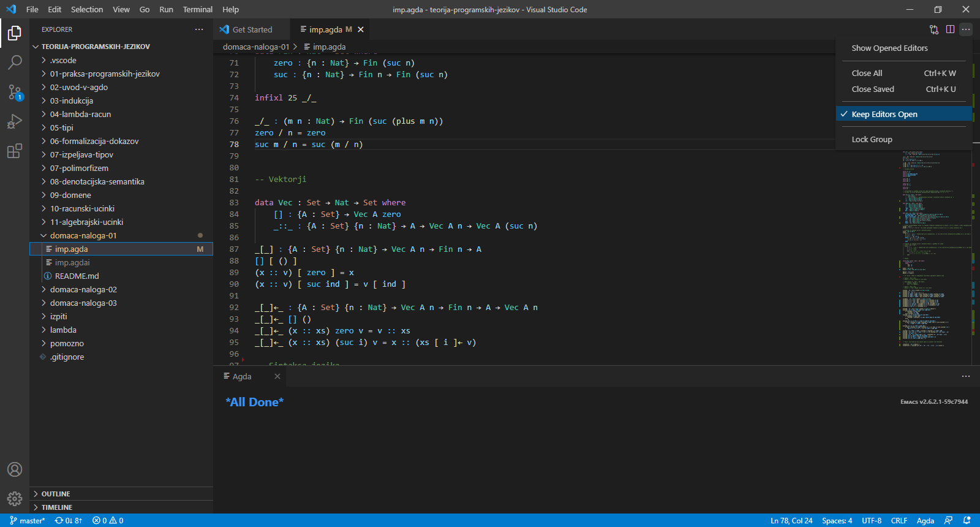Open the README.md file
This screenshot has width=980, height=527.
(x=121, y=276)
